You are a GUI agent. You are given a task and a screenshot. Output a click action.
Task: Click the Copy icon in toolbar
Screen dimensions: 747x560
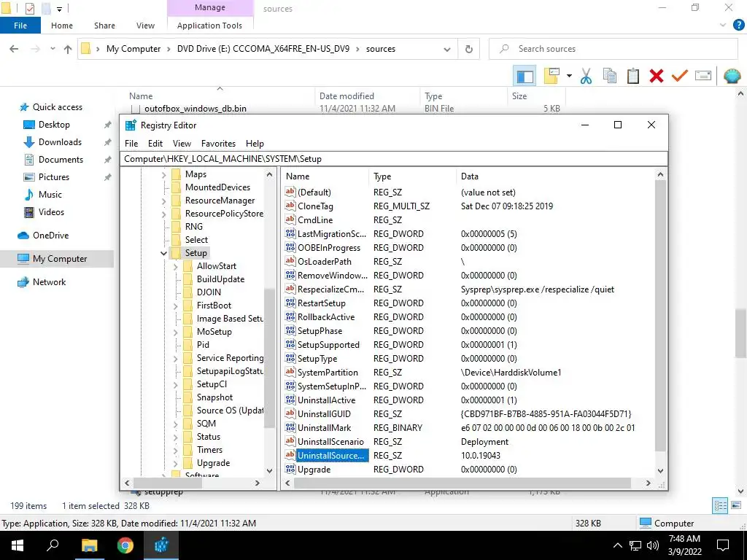(609, 76)
